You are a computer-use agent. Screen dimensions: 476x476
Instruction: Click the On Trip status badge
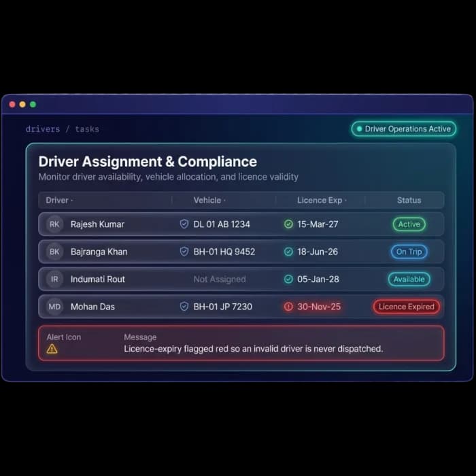(409, 252)
